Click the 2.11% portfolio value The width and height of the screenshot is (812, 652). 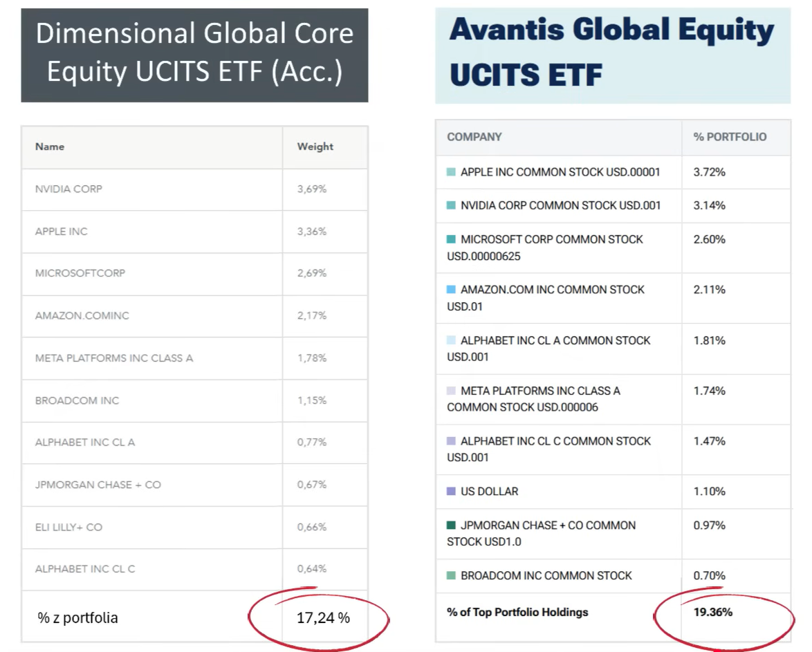tap(710, 290)
